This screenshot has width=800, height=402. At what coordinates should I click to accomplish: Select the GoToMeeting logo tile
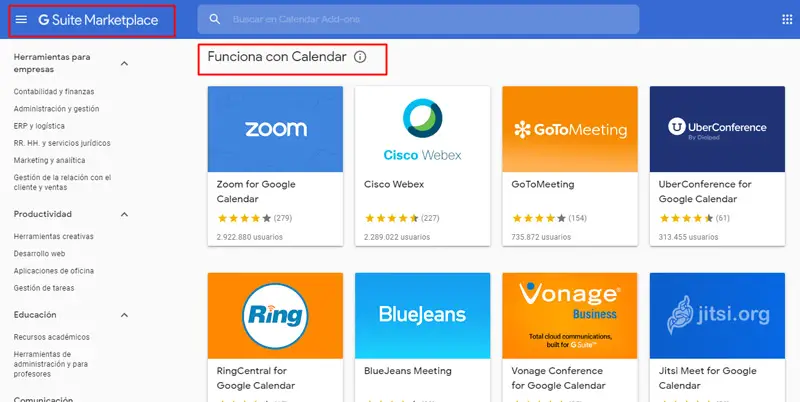570,128
